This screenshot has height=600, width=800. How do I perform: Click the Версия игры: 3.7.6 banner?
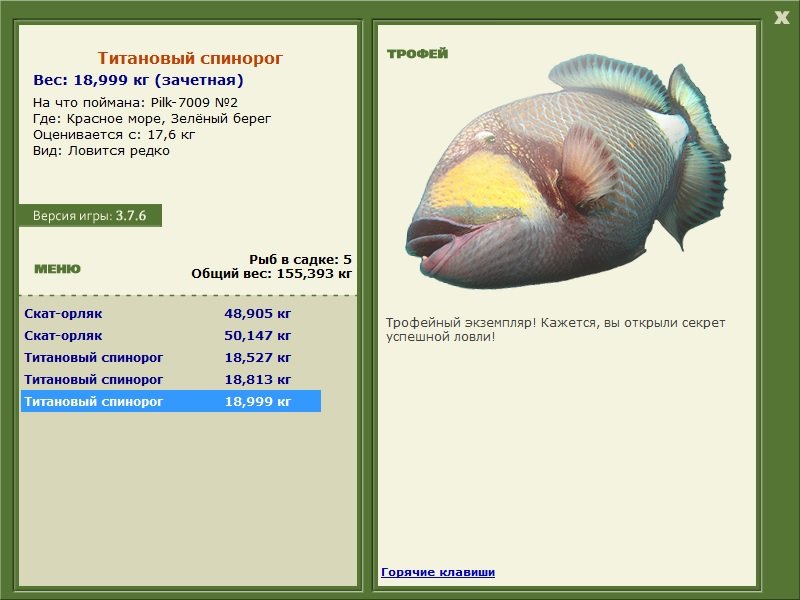point(90,215)
